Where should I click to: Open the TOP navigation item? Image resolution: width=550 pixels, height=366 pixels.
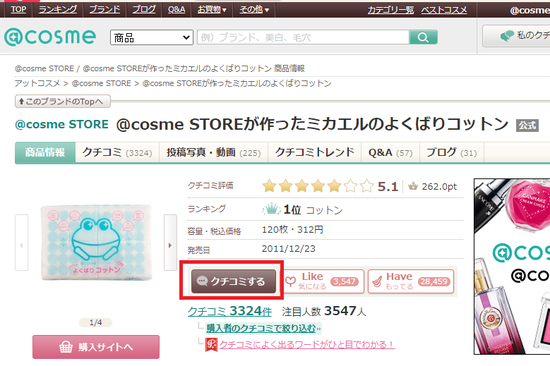18,9
